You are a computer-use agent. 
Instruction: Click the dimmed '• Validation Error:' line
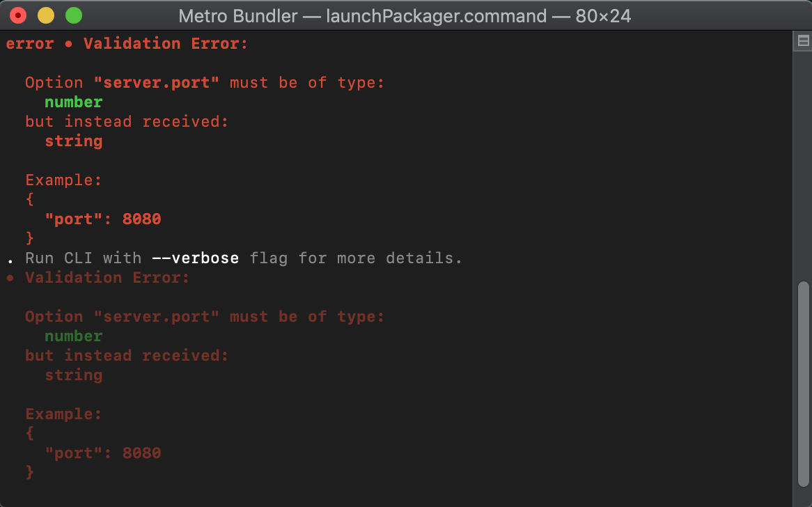pos(98,278)
